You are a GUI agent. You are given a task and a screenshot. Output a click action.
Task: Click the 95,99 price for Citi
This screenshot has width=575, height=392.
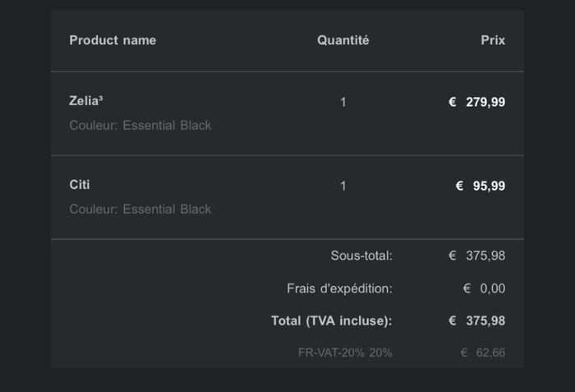pos(489,187)
